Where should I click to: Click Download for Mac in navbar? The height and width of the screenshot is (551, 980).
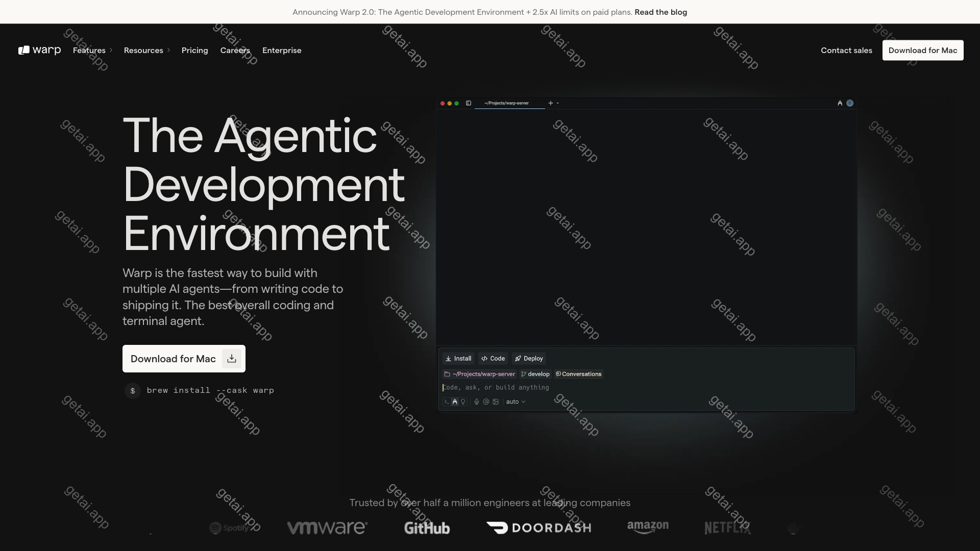point(923,50)
